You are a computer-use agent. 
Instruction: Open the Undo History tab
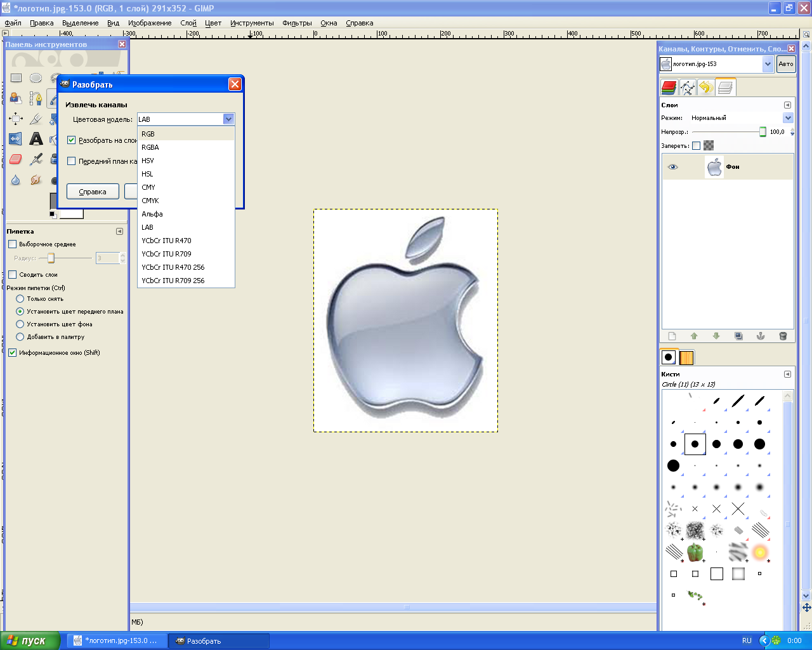tap(706, 88)
